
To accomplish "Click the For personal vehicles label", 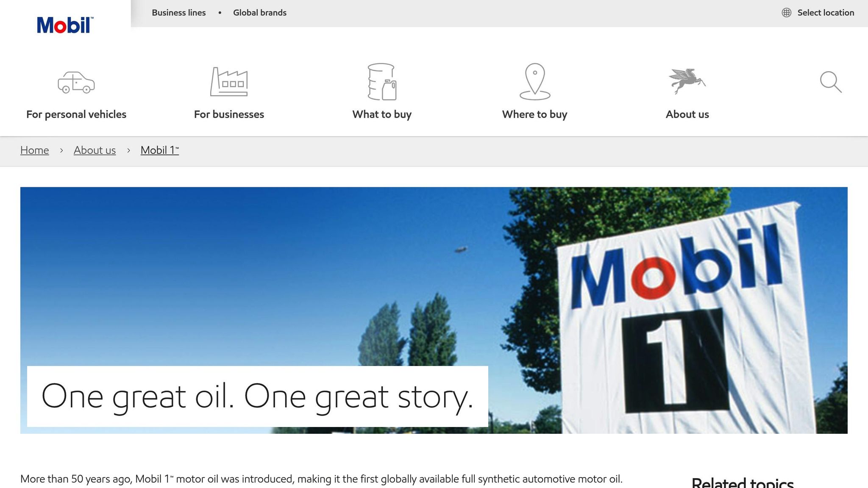I will pyautogui.click(x=76, y=114).
